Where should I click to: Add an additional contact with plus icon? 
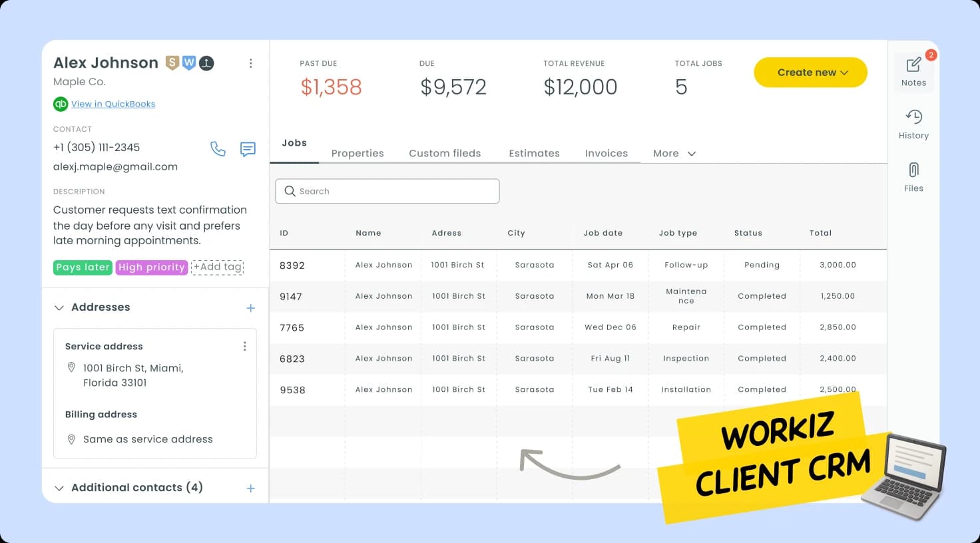[251, 488]
